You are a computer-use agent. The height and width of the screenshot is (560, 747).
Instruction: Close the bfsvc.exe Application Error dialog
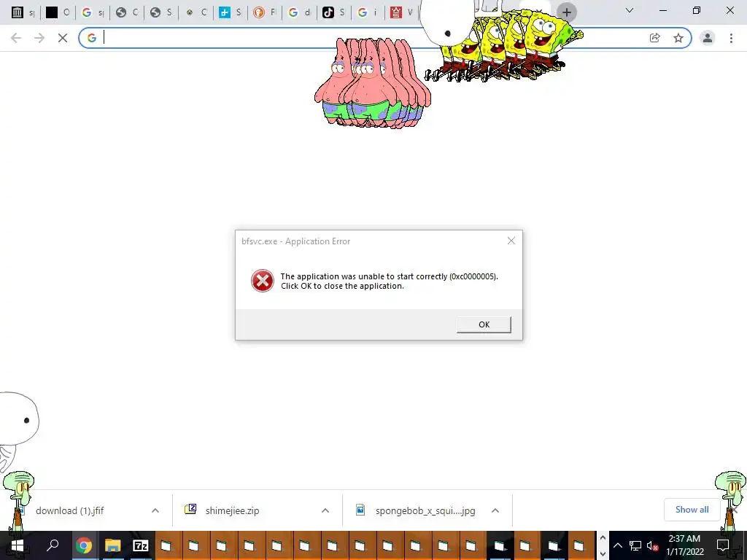pos(511,241)
